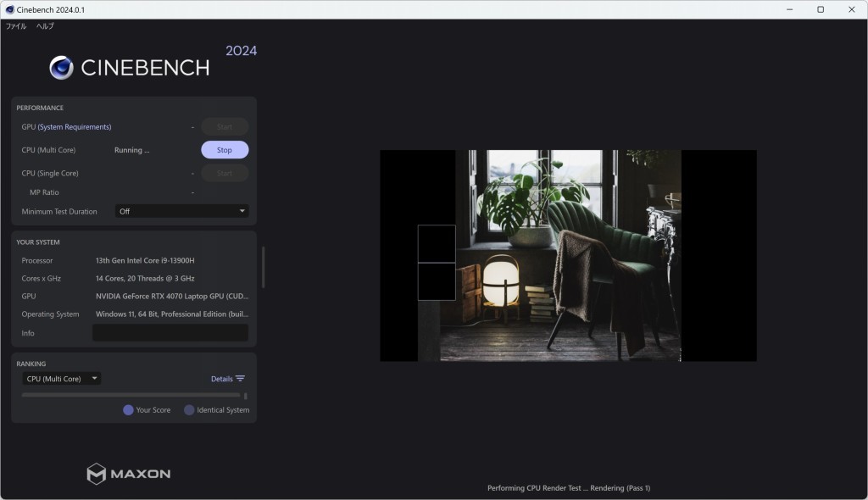Click the Cinebench sphere logo icon
Screen dimensions: 868x500
(61, 68)
